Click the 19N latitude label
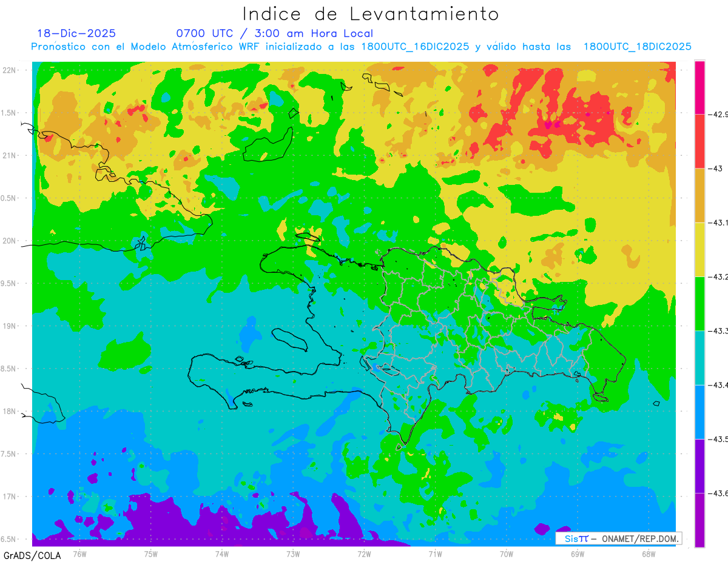The width and height of the screenshot is (728, 562). point(9,326)
